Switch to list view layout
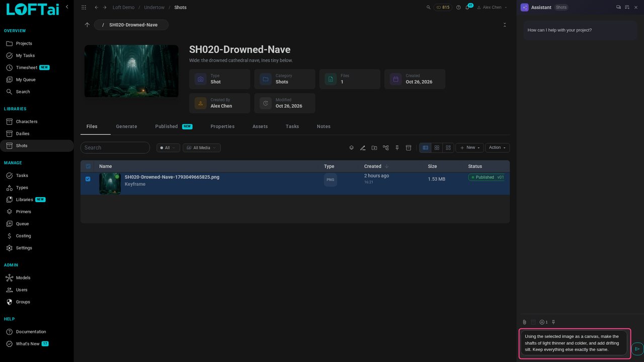 coord(426,148)
